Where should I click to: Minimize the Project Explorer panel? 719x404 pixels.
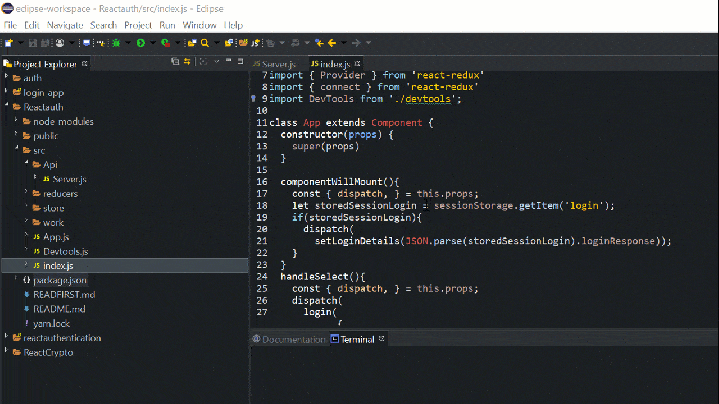click(x=228, y=61)
